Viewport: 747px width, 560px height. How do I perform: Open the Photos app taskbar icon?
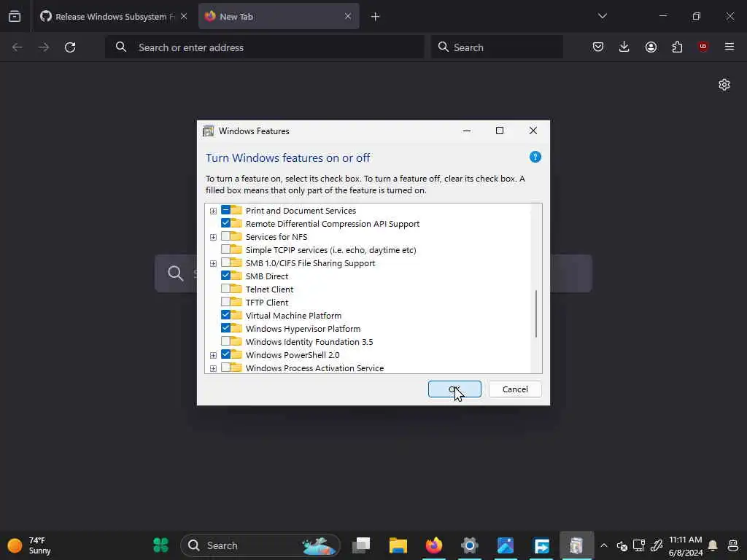coord(506,545)
